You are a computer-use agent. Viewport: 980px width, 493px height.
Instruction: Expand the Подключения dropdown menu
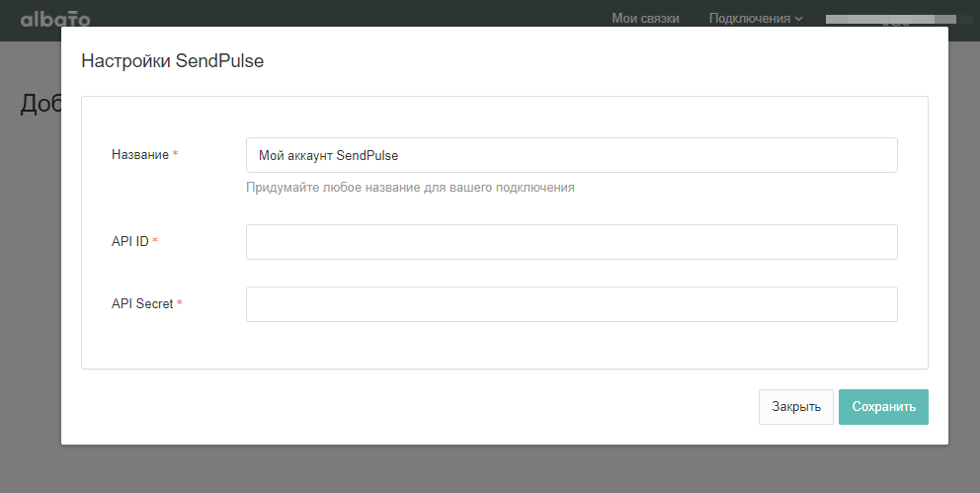pyautogui.click(x=755, y=18)
